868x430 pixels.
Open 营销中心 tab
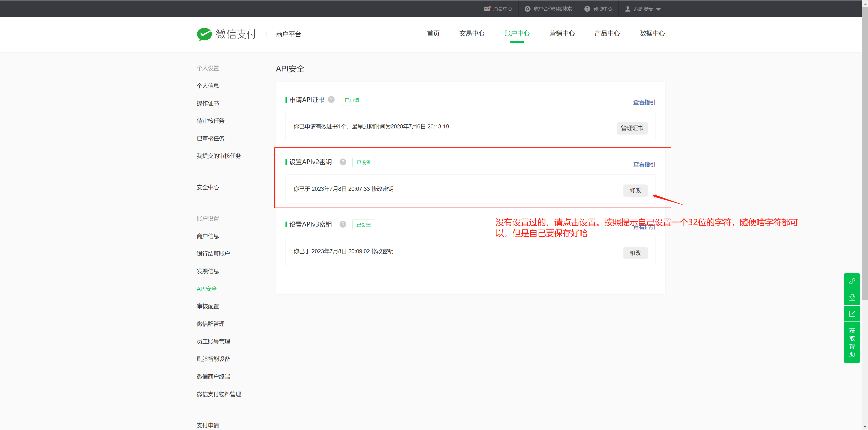[562, 33]
